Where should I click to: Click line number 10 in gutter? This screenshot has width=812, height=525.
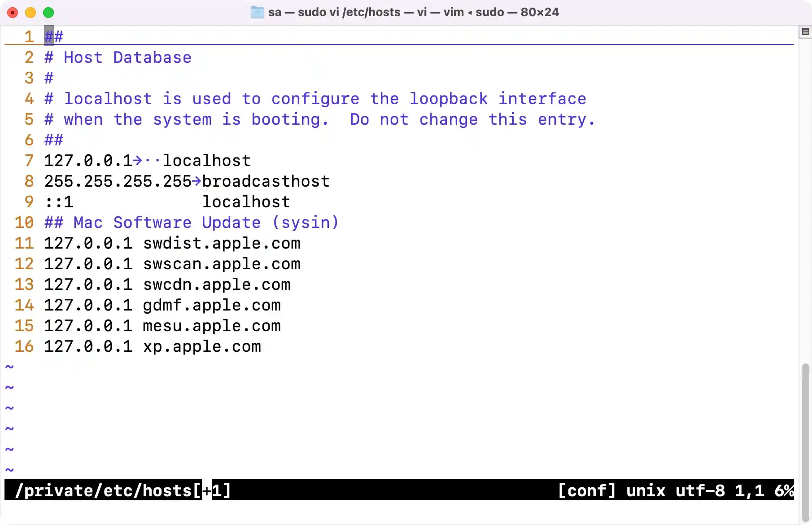[24, 223]
